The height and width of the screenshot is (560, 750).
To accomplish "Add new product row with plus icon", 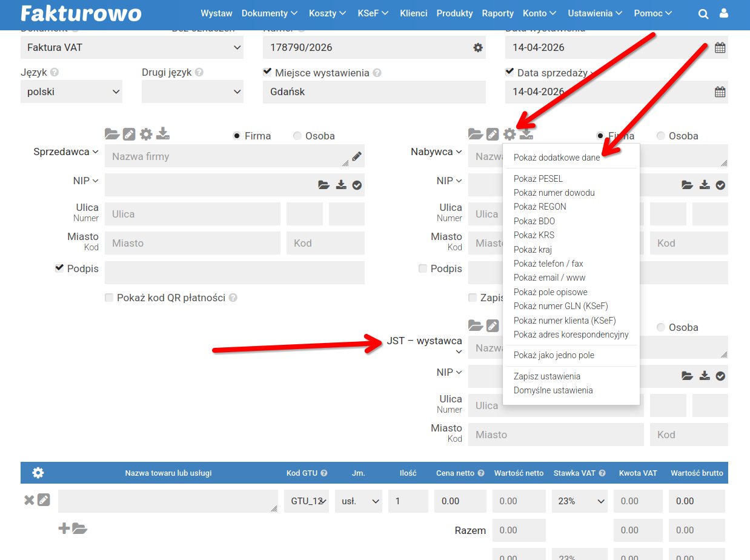I will pos(64,528).
